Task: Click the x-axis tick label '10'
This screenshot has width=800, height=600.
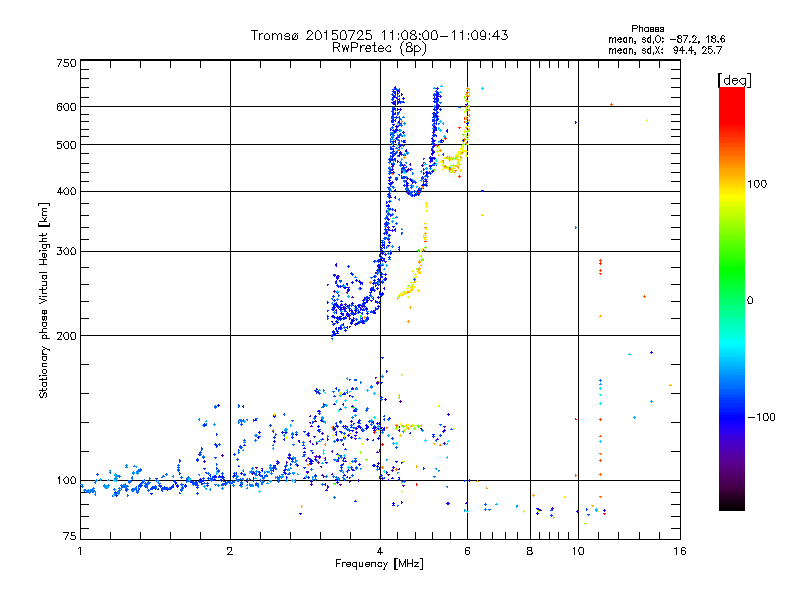Action: tap(578, 551)
